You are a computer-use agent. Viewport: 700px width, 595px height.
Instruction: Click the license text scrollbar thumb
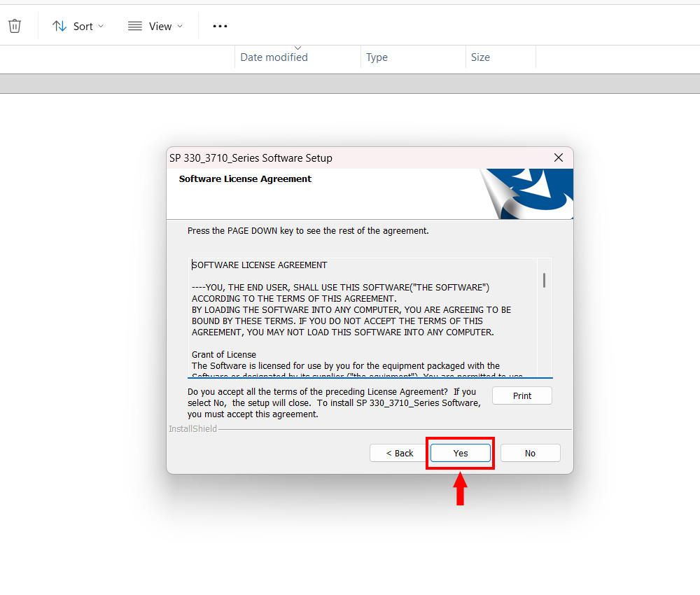544,280
